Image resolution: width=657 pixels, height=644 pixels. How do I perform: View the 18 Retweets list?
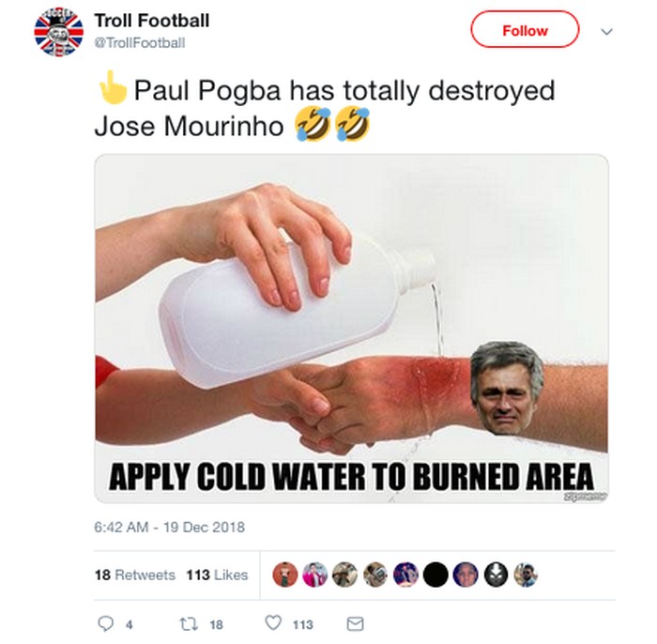[x=135, y=575]
